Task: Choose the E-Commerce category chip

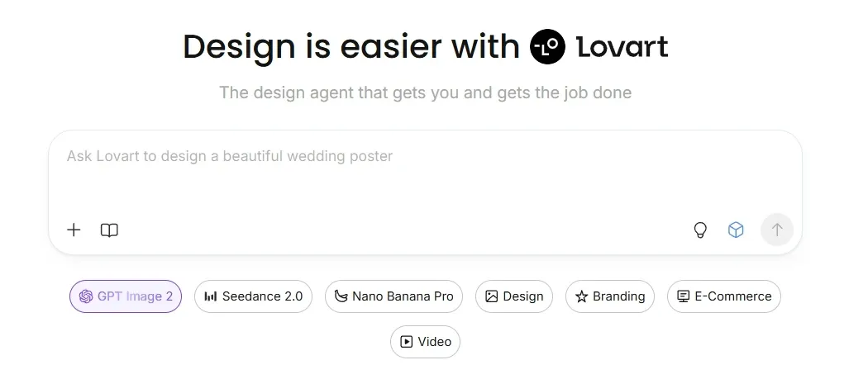Action: point(724,296)
